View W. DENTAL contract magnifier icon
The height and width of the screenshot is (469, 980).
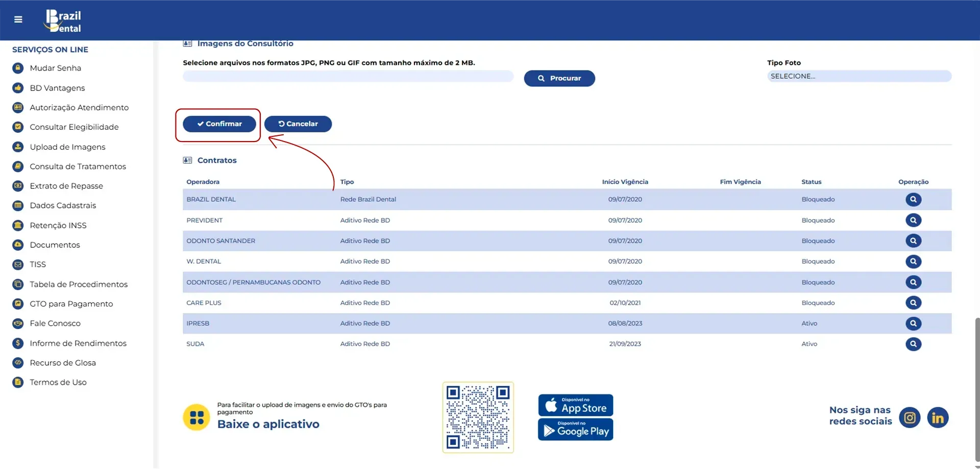tap(913, 262)
